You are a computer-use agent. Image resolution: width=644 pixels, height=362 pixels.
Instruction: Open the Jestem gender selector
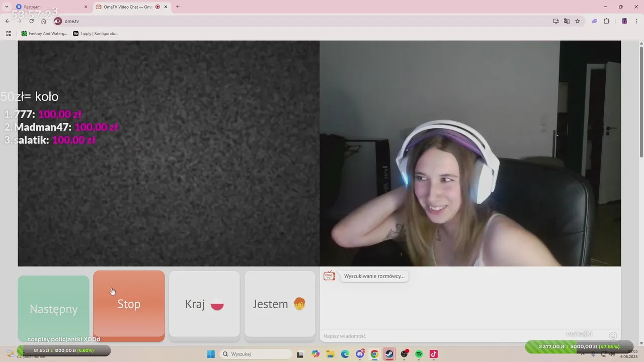click(280, 304)
